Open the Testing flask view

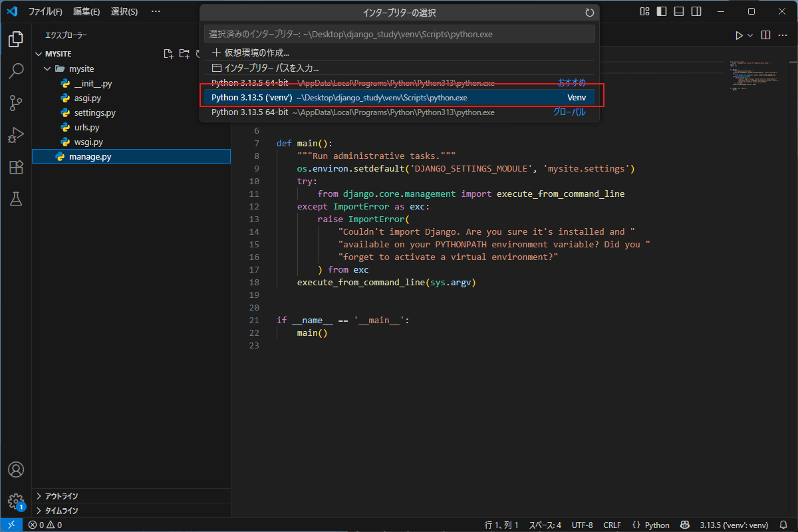[x=16, y=199]
